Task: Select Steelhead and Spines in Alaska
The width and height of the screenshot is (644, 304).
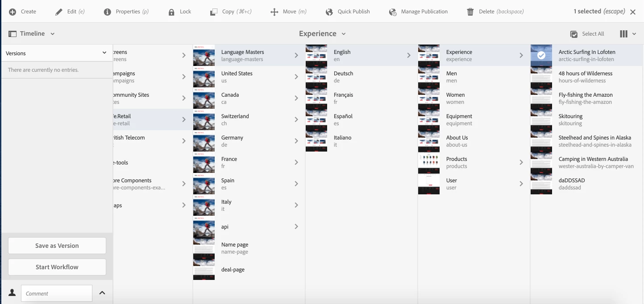Action: (x=586, y=141)
